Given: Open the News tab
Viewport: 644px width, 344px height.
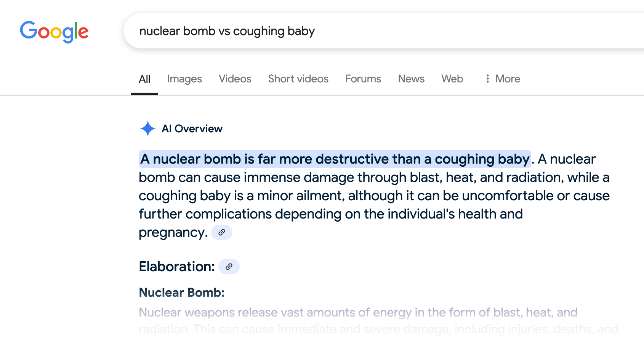Looking at the screenshot, I should [x=411, y=79].
